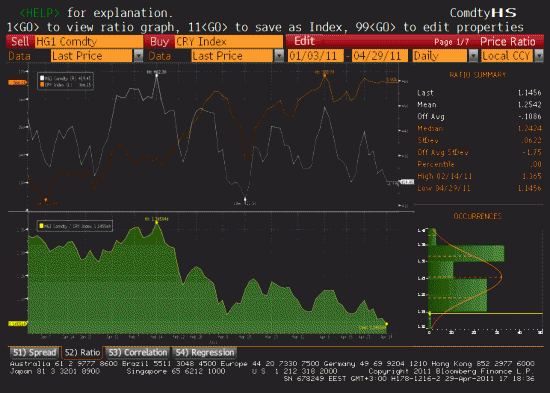The image size is (550, 393).
Task: Click the ratio chart high point marker
Action: click(x=156, y=222)
